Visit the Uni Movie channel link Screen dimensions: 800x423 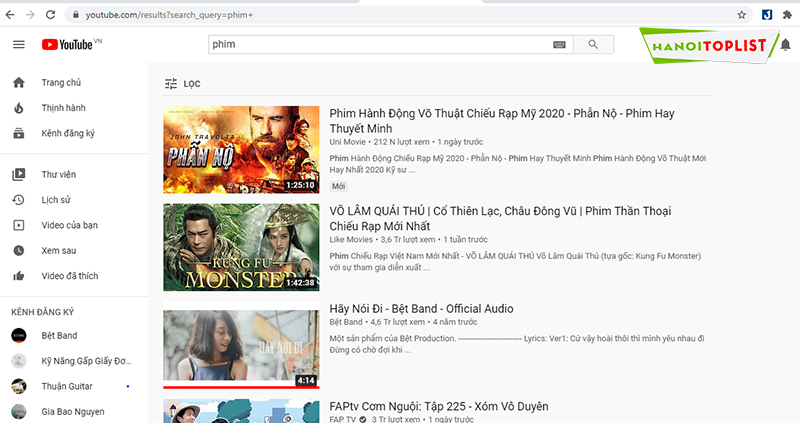pyautogui.click(x=347, y=142)
